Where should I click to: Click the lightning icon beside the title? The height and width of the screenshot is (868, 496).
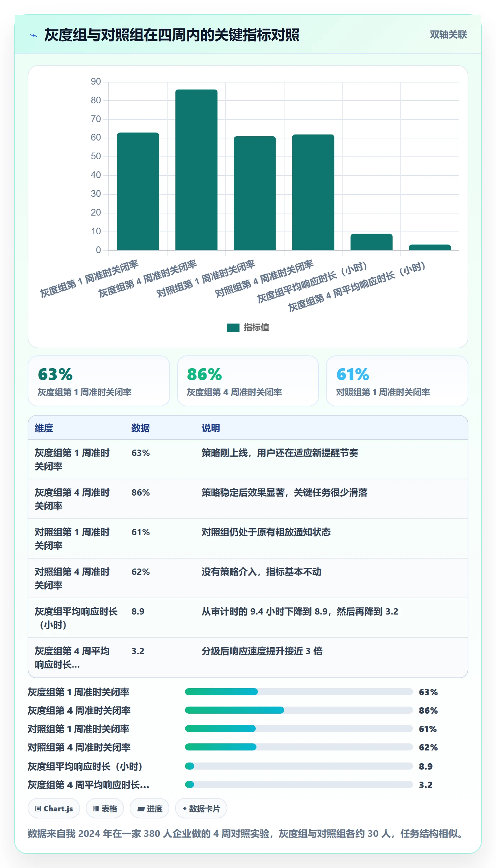coord(34,35)
